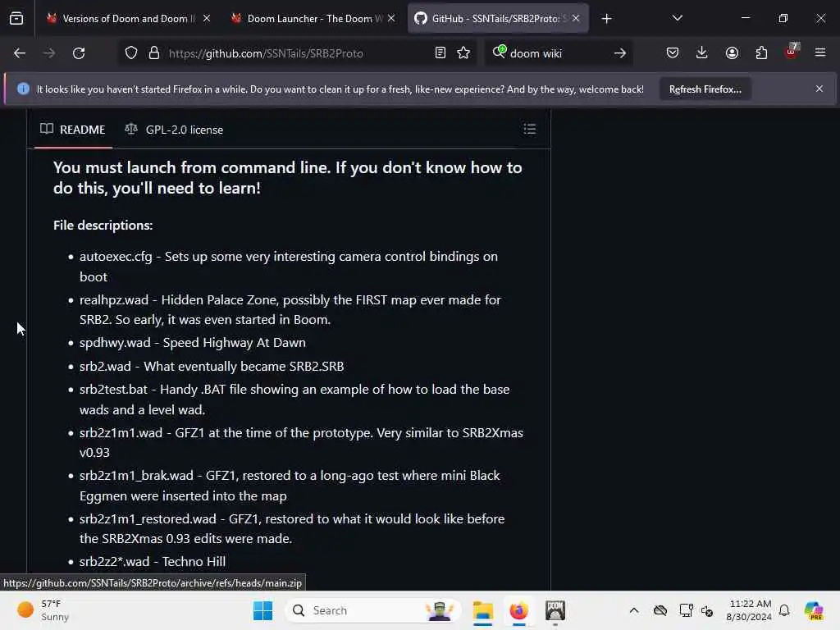Close the Versions of Doom tab

207,18
